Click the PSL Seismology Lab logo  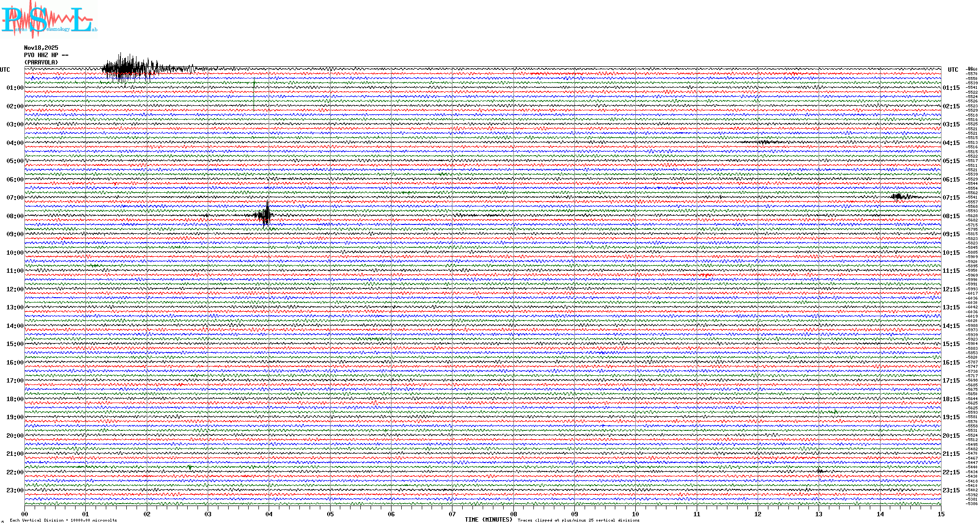point(49,20)
